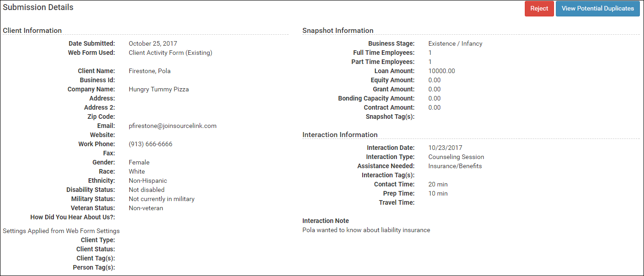This screenshot has width=644, height=276.
Task: Click the Non-veteran status value
Action: 146,208
